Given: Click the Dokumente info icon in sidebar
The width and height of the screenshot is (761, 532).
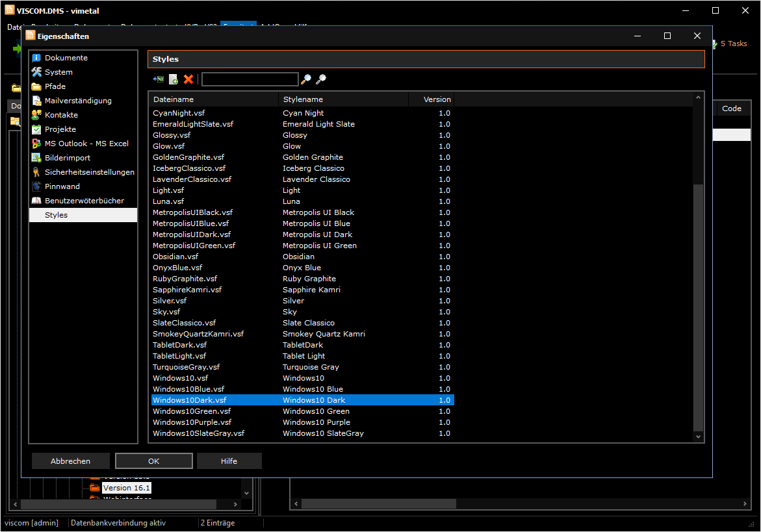Looking at the screenshot, I should (x=36, y=58).
